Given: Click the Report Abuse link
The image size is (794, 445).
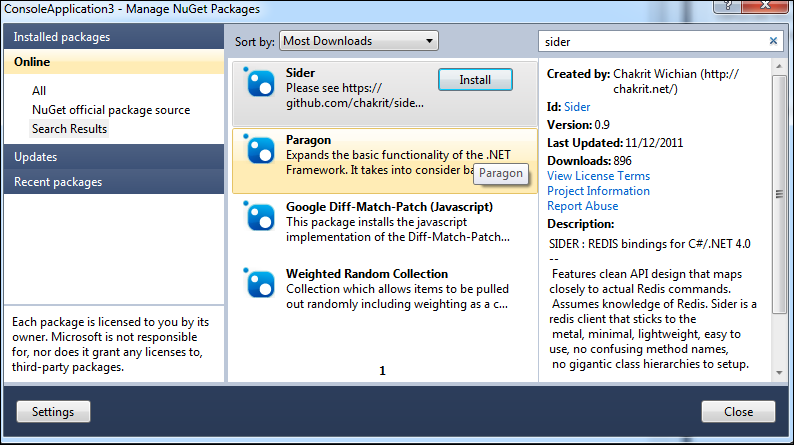Looking at the screenshot, I should tap(582, 206).
